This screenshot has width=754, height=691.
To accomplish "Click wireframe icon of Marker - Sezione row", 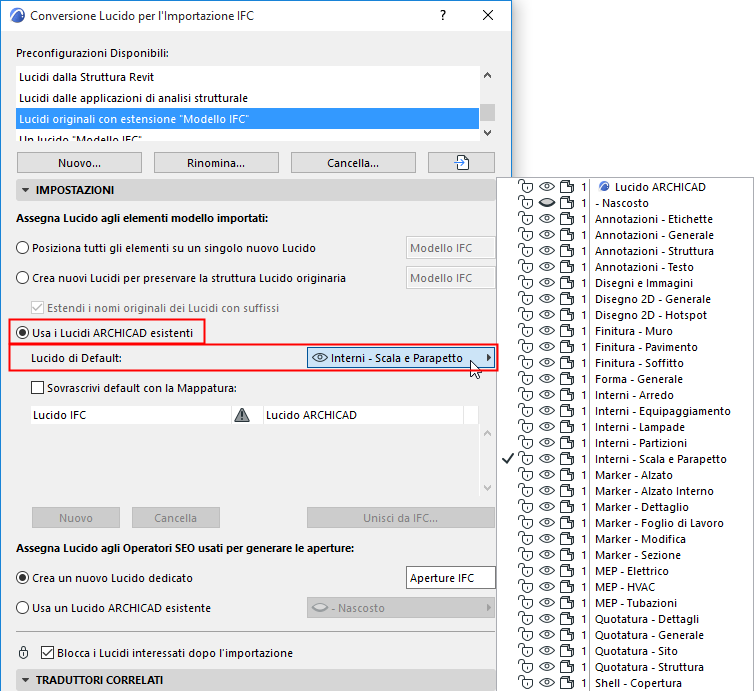I will 567,555.
